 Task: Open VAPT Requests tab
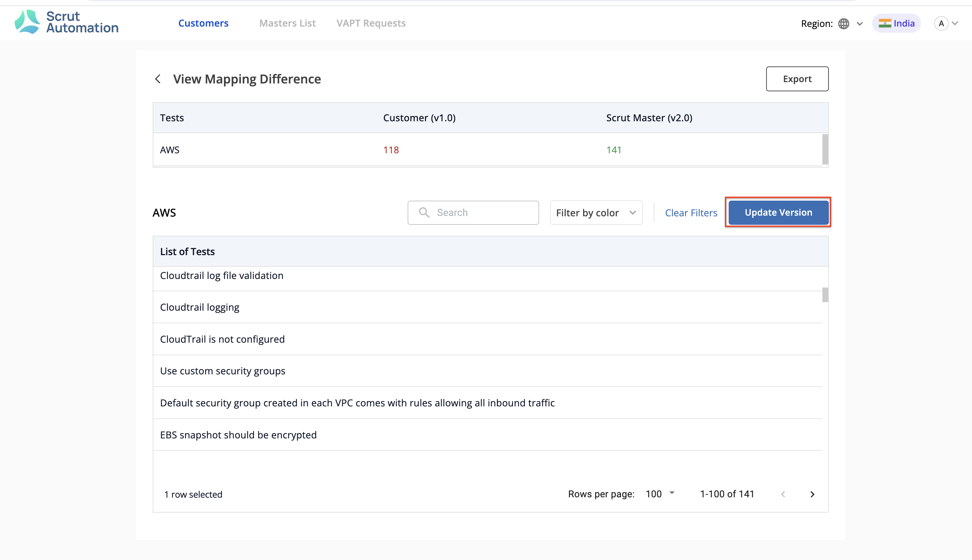pyautogui.click(x=371, y=23)
